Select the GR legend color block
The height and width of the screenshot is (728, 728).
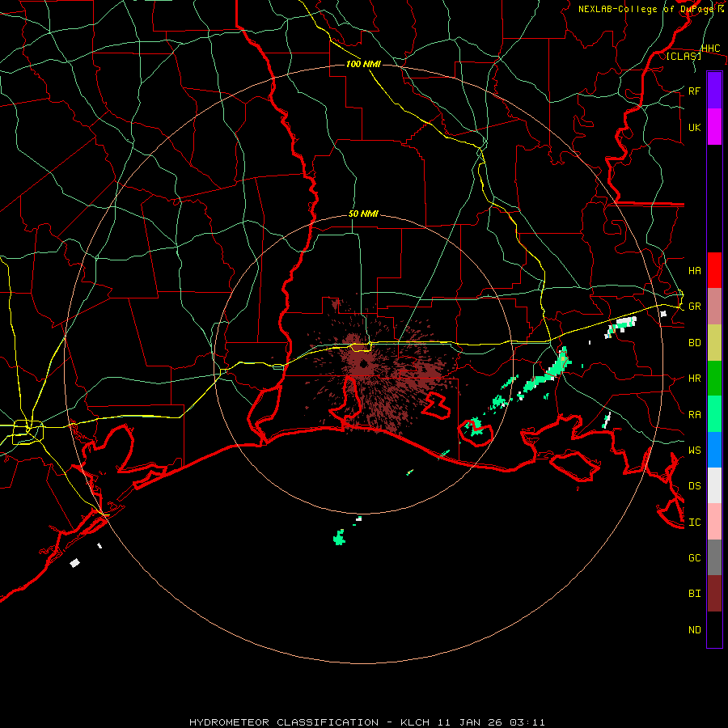pyautogui.click(x=714, y=307)
